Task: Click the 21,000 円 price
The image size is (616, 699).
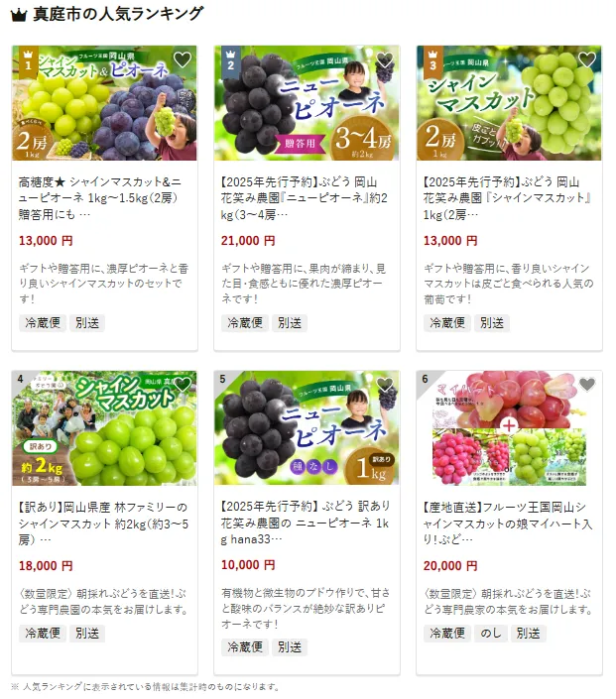Action: (248, 241)
